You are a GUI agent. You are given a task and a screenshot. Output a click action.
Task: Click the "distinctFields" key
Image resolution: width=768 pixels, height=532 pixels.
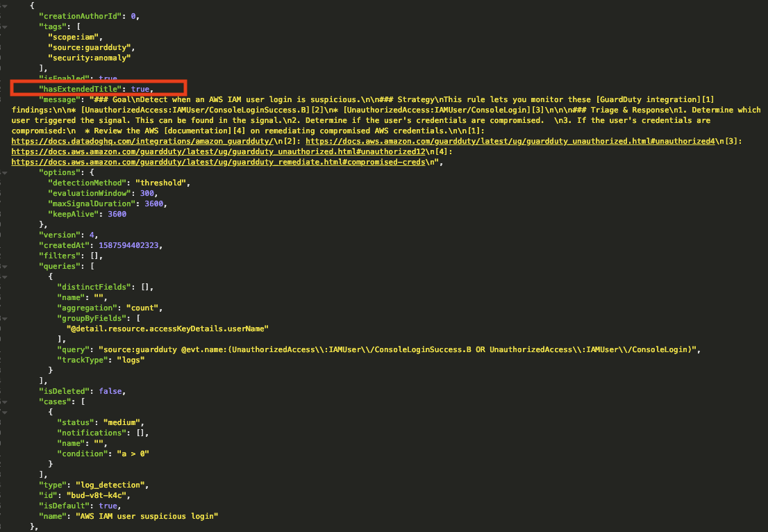pos(94,287)
